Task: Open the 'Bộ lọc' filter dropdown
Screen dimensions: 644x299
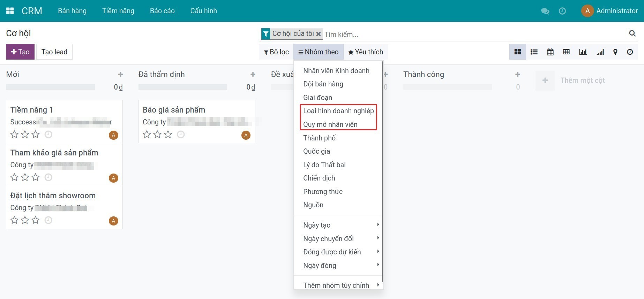Action: click(x=276, y=52)
